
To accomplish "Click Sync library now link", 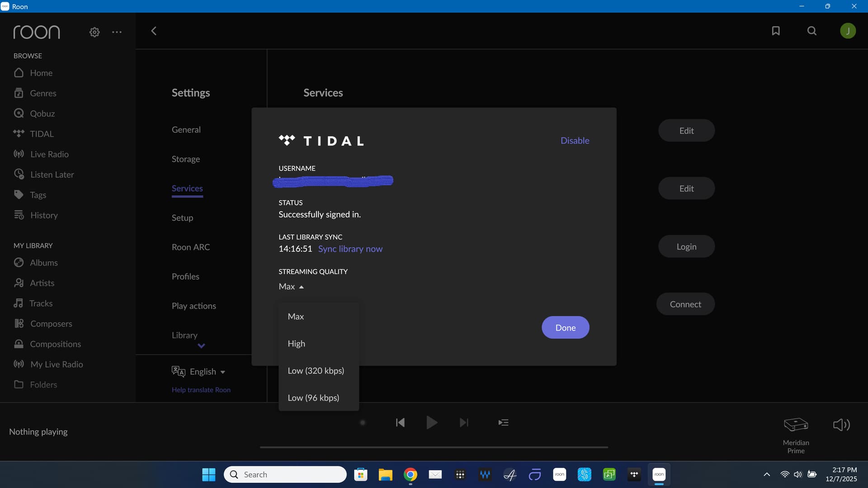I will pyautogui.click(x=350, y=249).
